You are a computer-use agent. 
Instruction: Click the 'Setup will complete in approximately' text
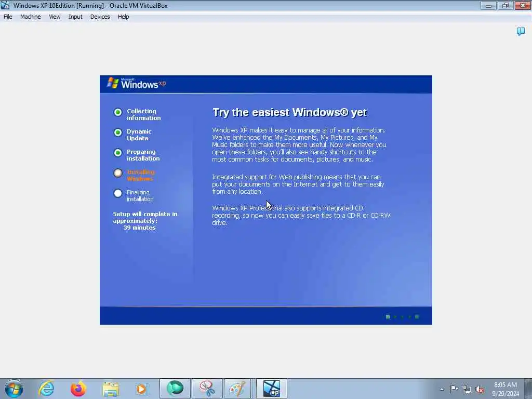coord(145,218)
